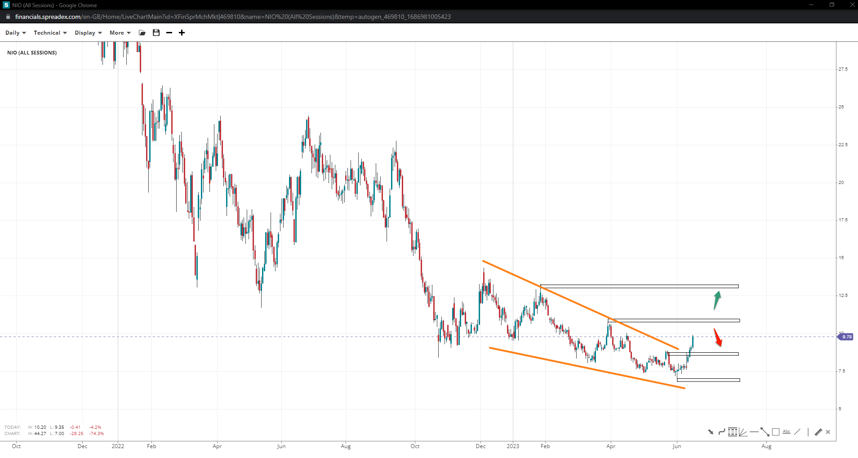Open the Technical indicators dropdown

coord(50,33)
